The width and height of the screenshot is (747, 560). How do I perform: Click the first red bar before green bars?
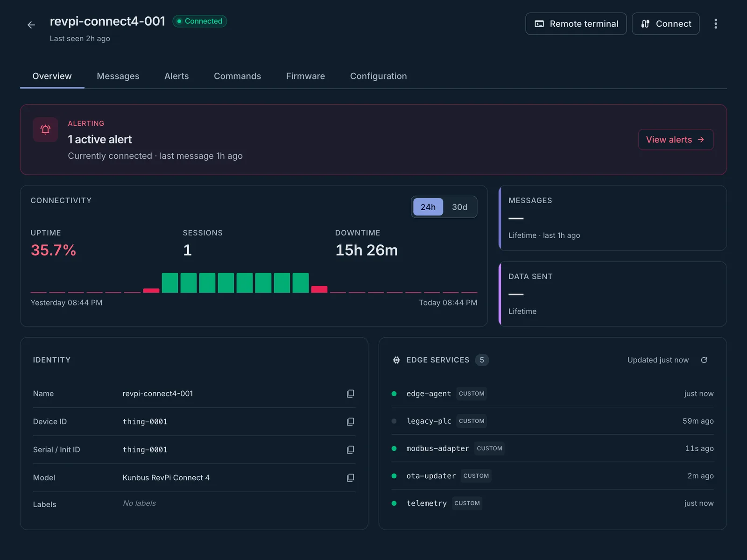click(151, 291)
